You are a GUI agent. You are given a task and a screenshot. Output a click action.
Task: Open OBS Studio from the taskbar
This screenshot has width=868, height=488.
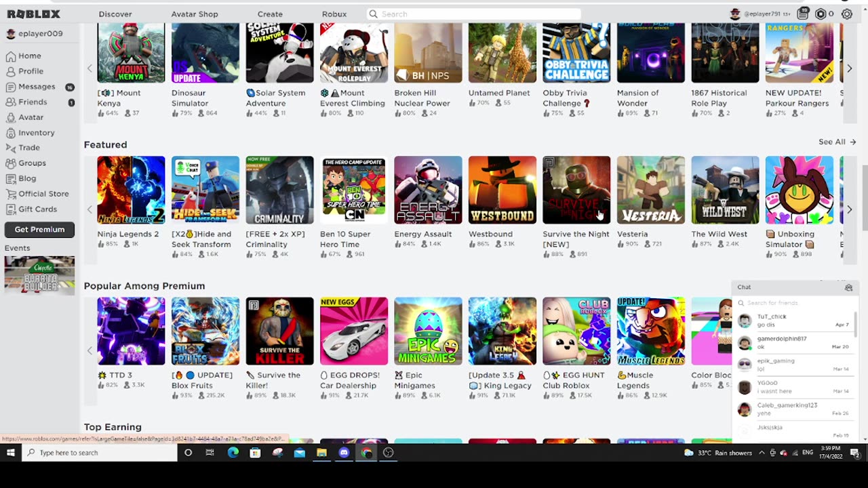click(388, 453)
